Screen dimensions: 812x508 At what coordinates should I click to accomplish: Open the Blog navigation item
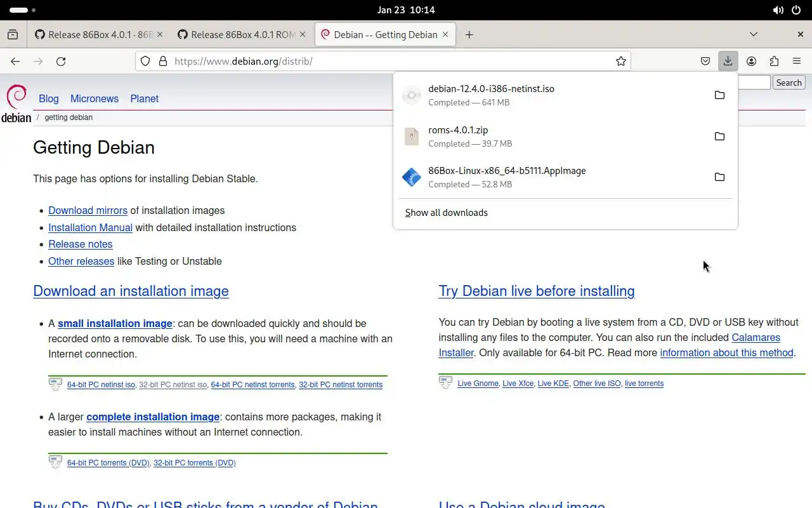pos(49,98)
